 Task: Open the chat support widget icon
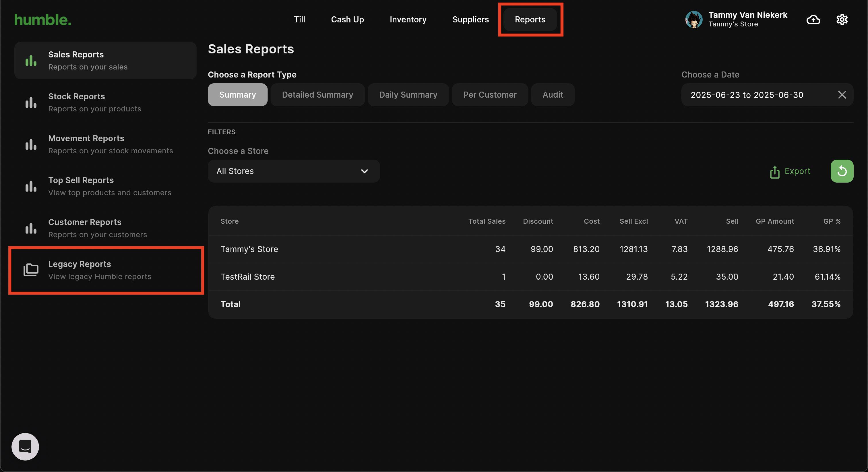(x=25, y=446)
